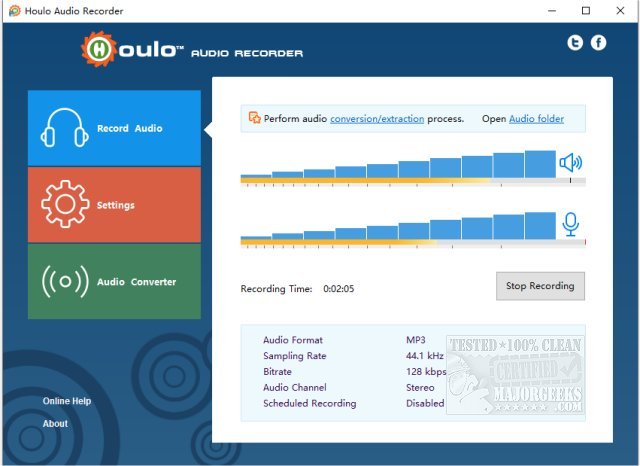Click the Scheduled Recording label

(310, 403)
